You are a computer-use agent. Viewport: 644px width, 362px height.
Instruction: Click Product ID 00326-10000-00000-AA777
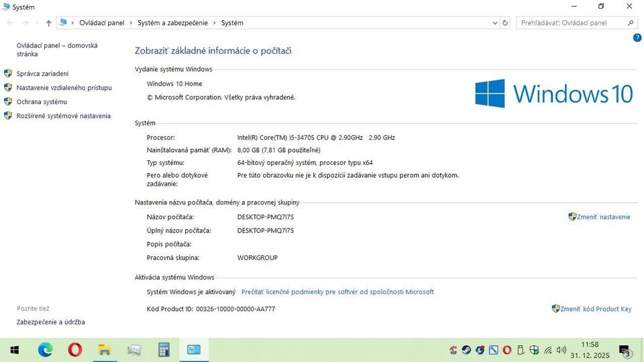click(x=235, y=309)
